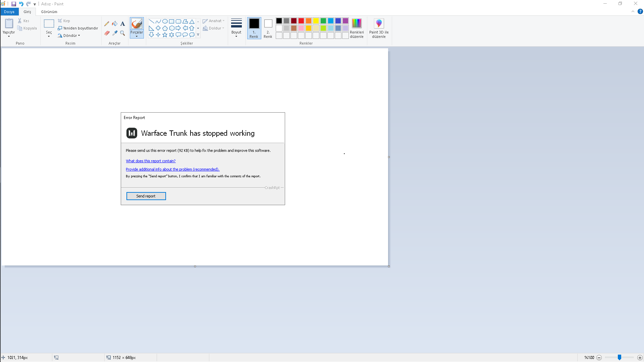Click the Renkleri düzenle rainbow icon

click(357, 23)
